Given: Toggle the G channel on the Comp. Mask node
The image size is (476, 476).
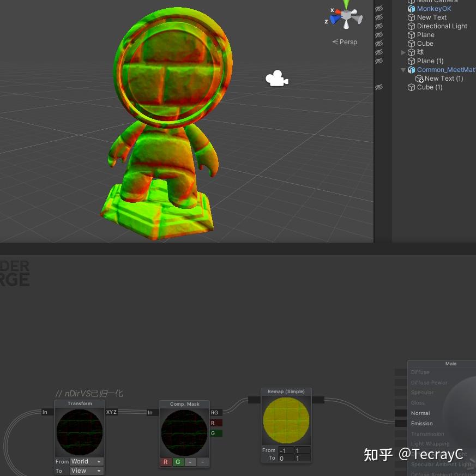Looking at the screenshot, I should click(178, 462).
